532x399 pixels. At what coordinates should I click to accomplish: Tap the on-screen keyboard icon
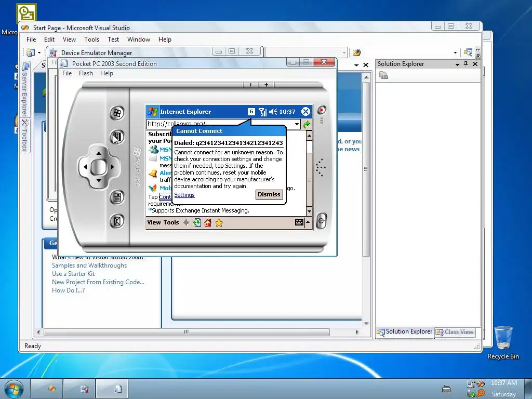pyautogui.click(x=299, y=222)
